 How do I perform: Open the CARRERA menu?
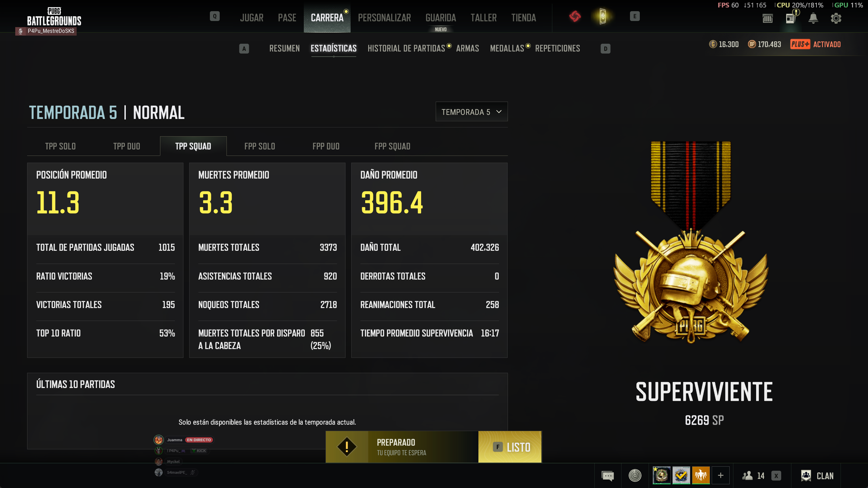pos(327,18)
